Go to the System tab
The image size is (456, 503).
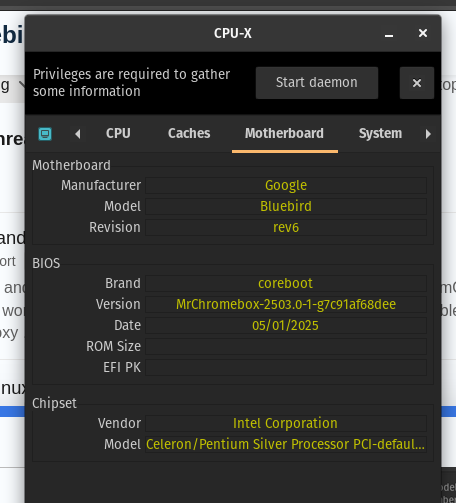pyautogui.click(x=380, y=134)
